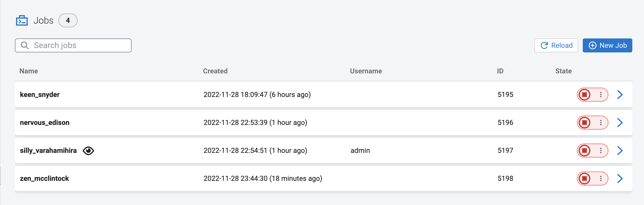This screenshot has height=205, width=644.
Task: Stop the keen_snyder job
Action: (584, 95)
